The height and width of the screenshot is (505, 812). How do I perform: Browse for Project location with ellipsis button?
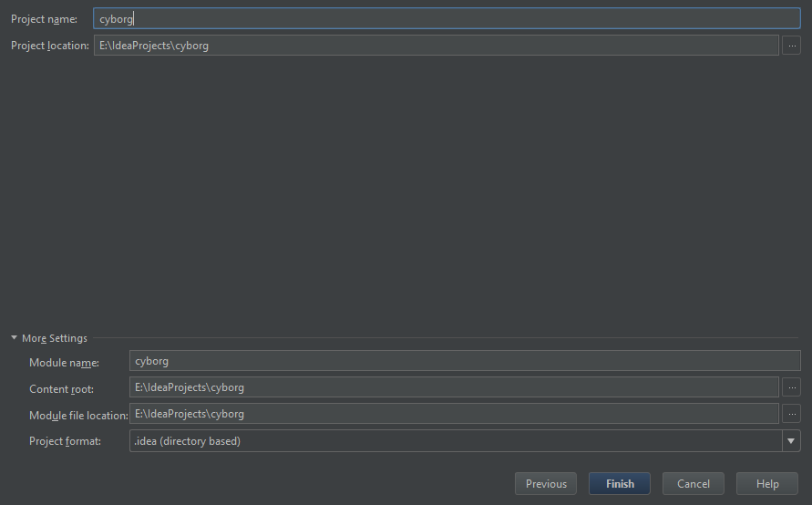pyautogui.click(x=792, y=46)
